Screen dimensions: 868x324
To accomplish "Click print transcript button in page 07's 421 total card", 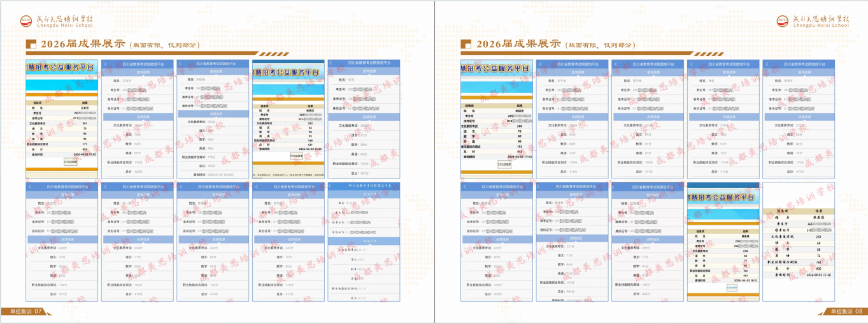I will click(x=297, y=156).
